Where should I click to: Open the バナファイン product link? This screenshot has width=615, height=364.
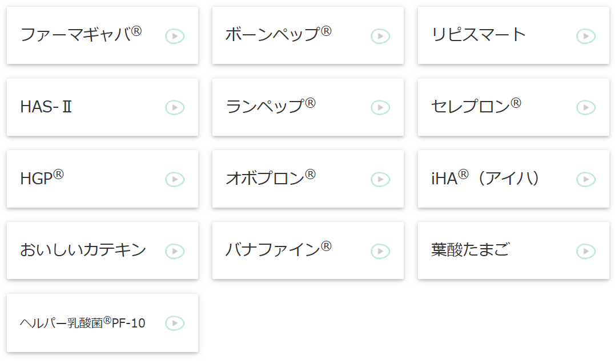coord(278,250)
